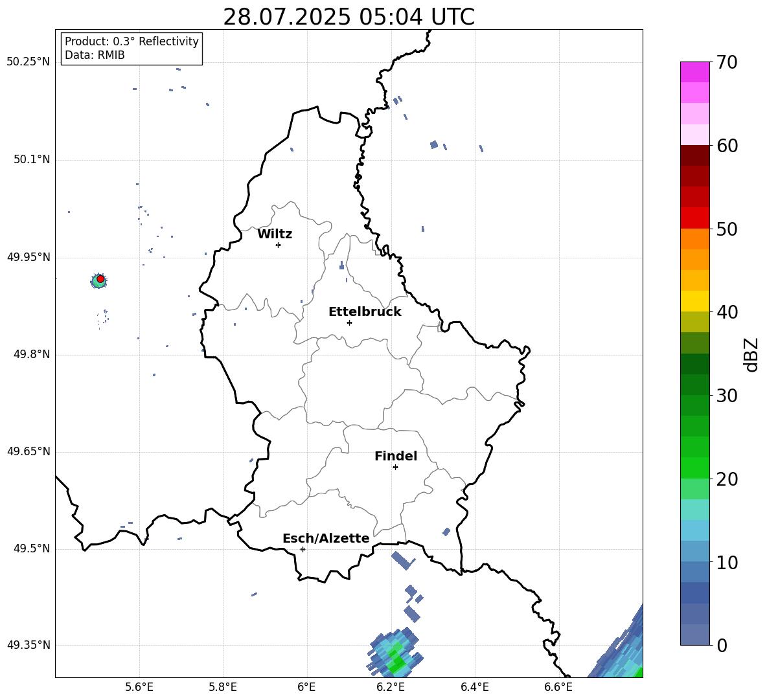
Task: Click the colorbar tick label 60
Action: pyautogui.click(x=727, y=146)
